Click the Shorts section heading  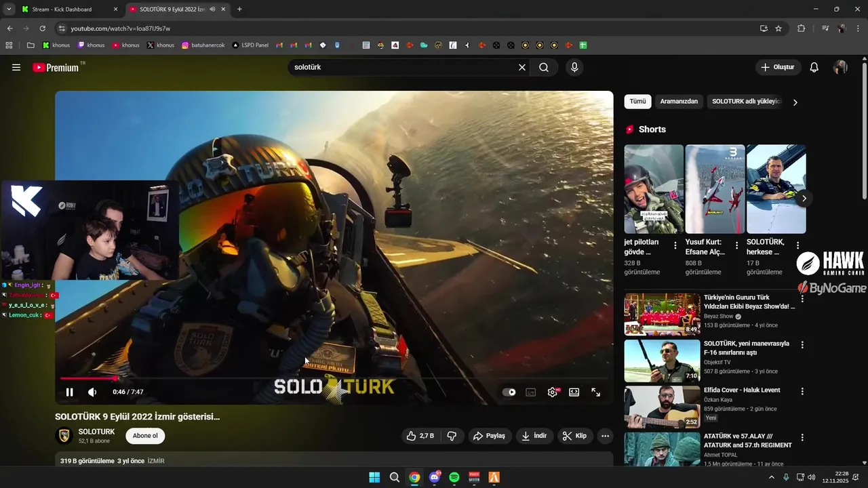pos(652,129)
